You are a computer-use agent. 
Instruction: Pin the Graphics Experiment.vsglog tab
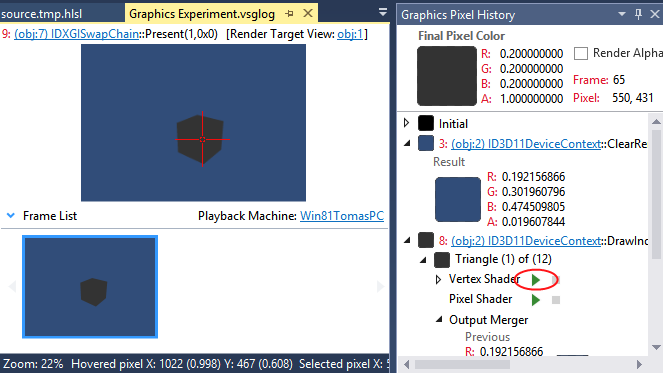click(x=289, y=14)
